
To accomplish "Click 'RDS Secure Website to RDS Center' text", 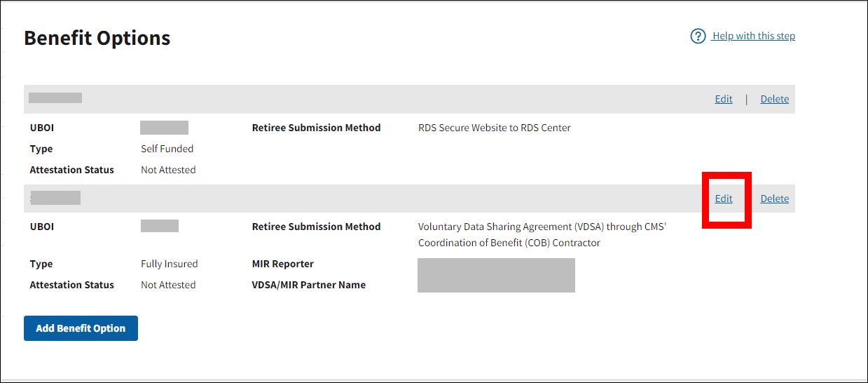I will click(494, 128).
